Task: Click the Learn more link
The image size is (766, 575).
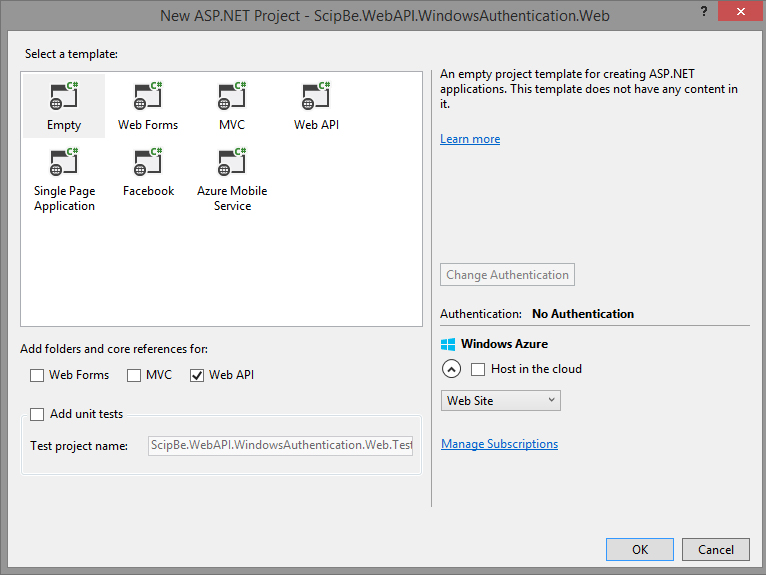Action: tap(470, 139)
